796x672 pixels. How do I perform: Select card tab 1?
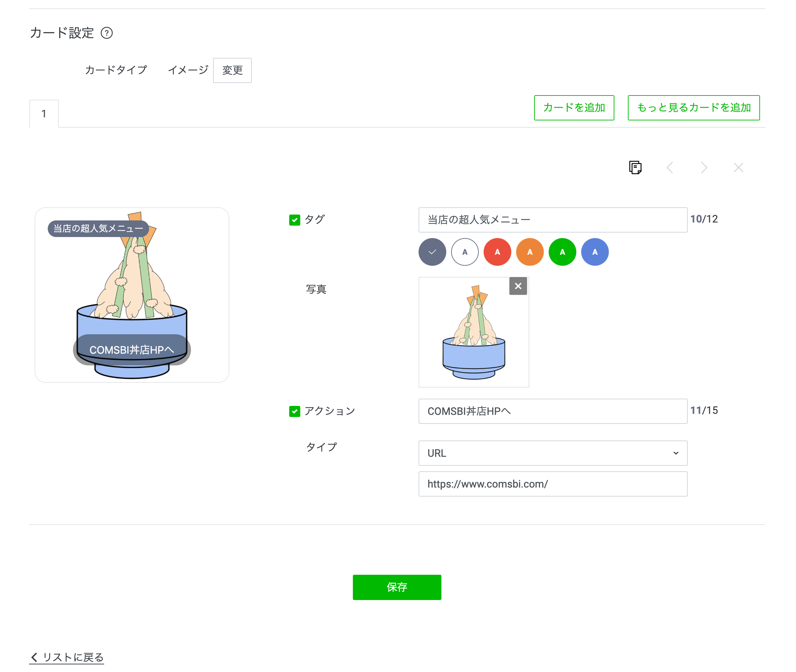tap(44, 113)
